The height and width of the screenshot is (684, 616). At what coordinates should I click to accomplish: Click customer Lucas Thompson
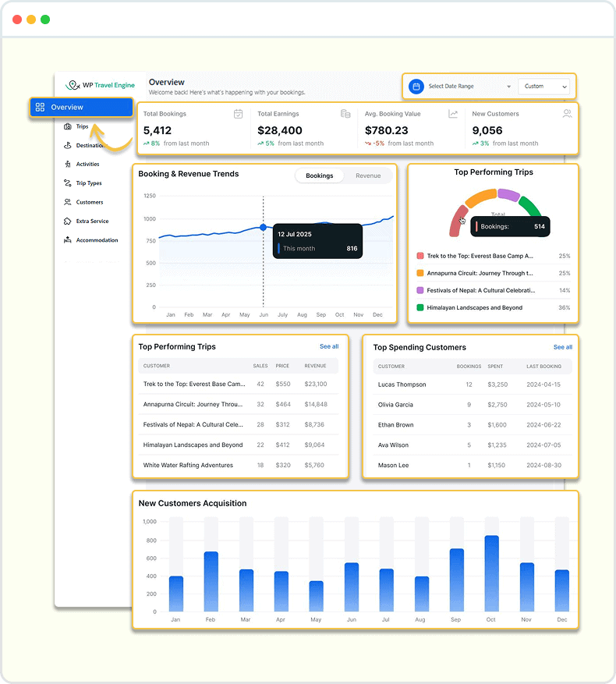(402, 385)
